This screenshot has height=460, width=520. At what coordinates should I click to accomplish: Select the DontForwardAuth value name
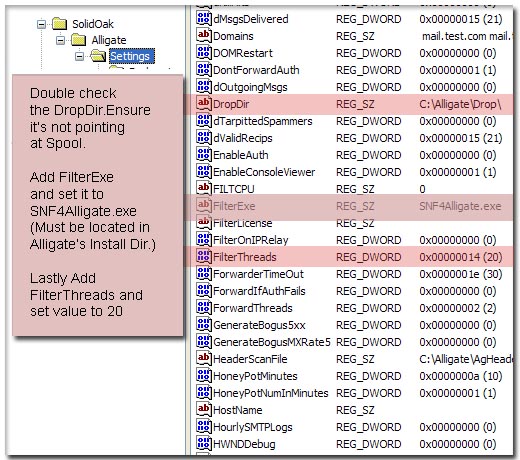256,70
